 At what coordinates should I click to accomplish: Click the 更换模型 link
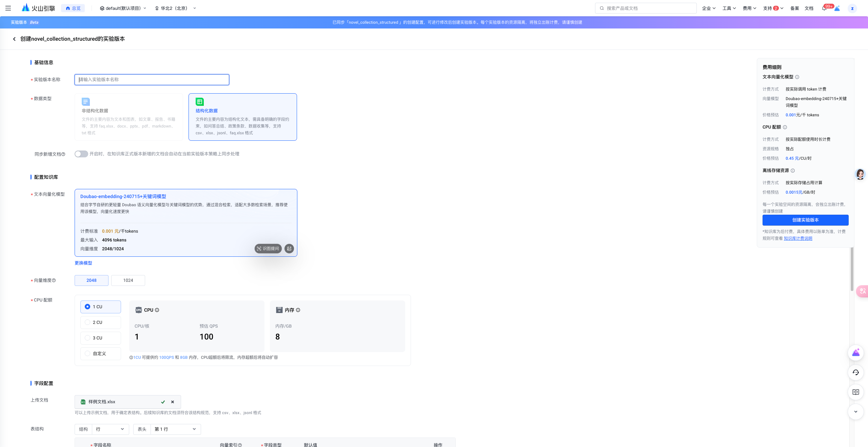point(83,263)
